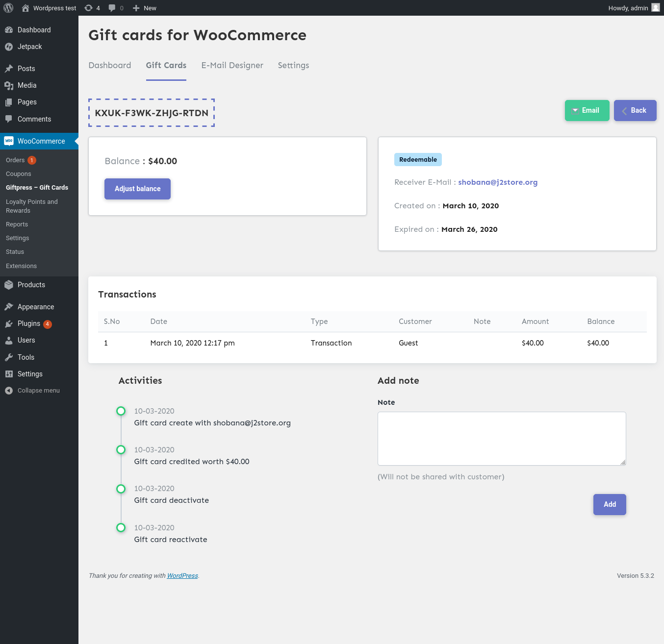664x644 pixels.
Task: Click the Guest customer cell
Action: 409,343
